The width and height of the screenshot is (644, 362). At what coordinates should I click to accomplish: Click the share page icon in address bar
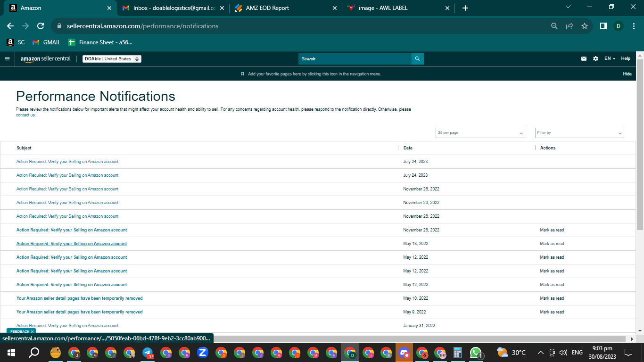point(570,26)
